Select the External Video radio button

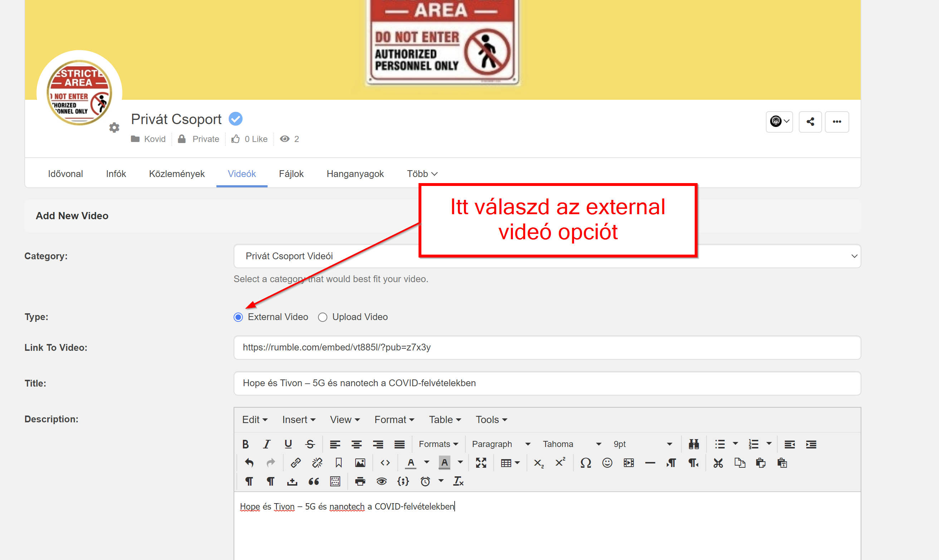[238, 317]
